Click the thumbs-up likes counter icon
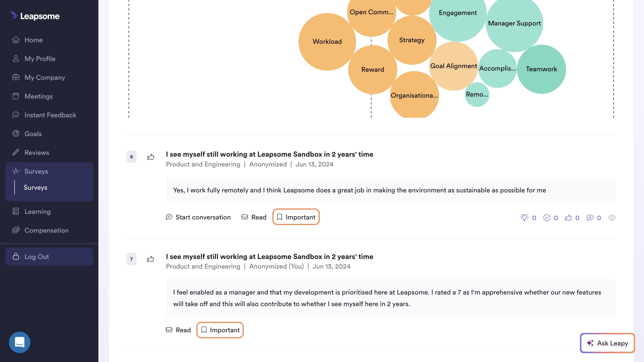The image size is (644, 362). (x=568, y=218)
